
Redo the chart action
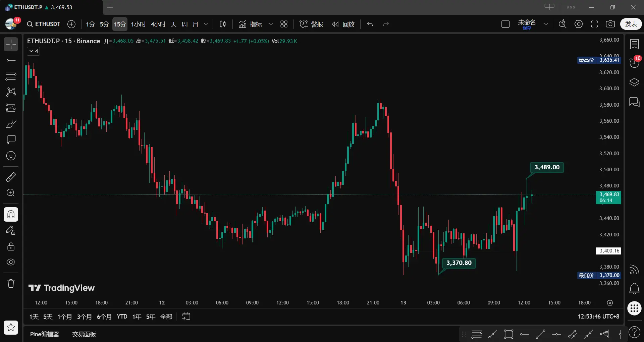[386, 24]
